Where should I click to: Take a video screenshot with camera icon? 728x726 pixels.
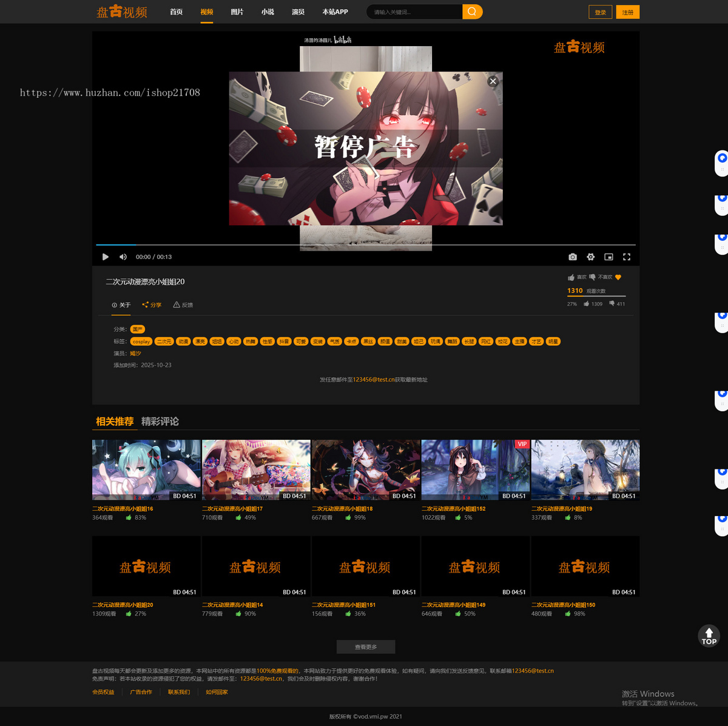[573, 257]
